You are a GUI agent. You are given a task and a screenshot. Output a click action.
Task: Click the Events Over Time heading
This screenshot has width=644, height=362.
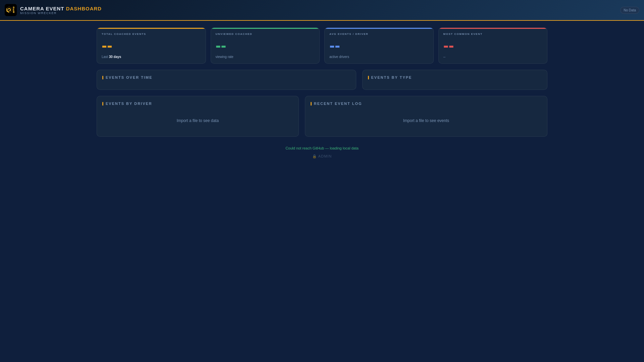pos(129,78)
